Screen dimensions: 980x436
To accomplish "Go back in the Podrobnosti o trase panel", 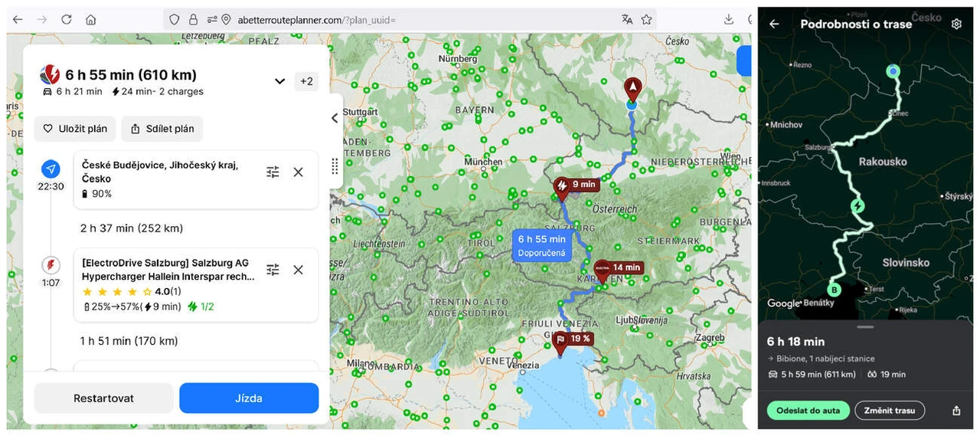I will point(774,24).
